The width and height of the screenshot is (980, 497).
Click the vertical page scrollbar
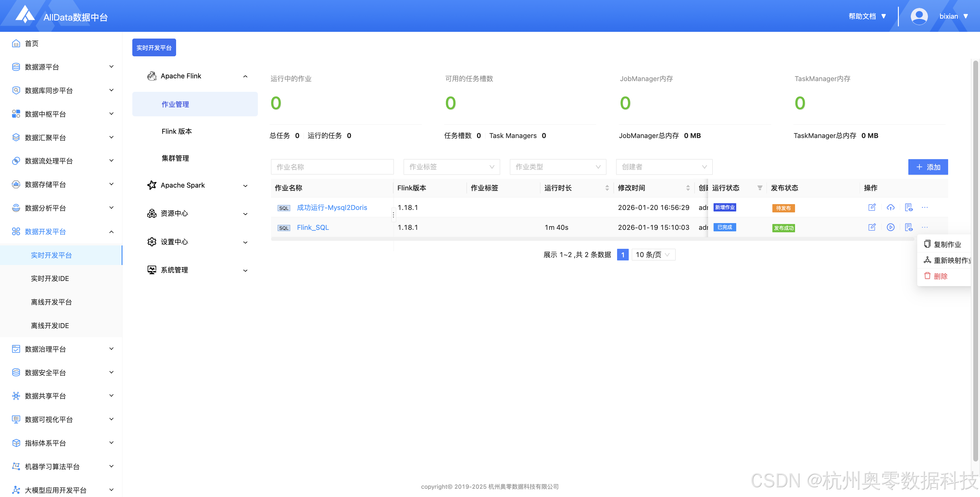[975, 259]
